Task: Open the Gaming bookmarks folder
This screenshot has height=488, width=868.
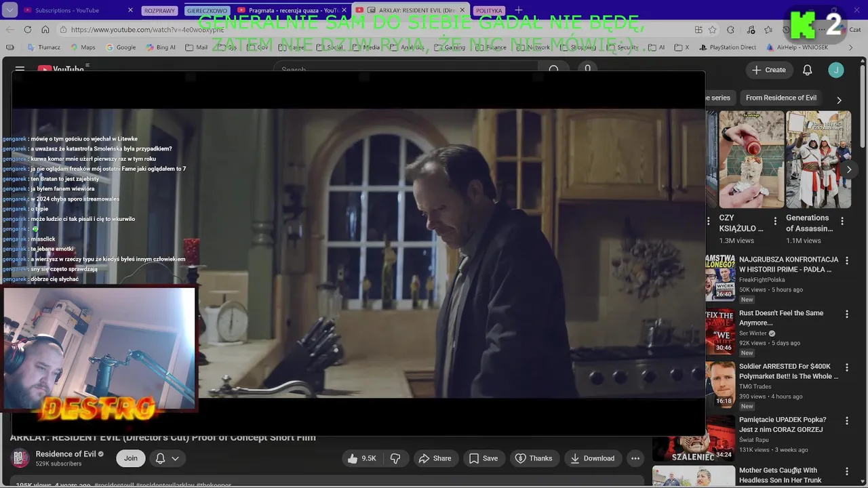Action: [449, 47]
